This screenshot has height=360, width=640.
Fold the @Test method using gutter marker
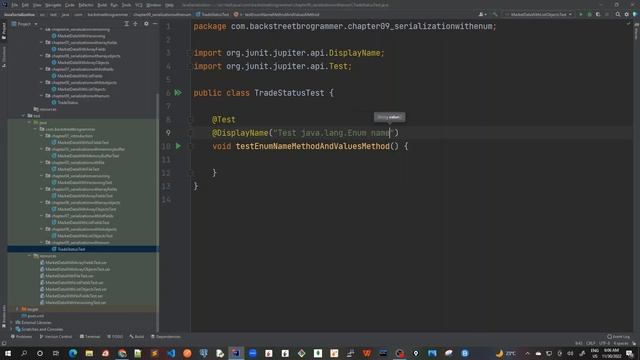point(190,120)
